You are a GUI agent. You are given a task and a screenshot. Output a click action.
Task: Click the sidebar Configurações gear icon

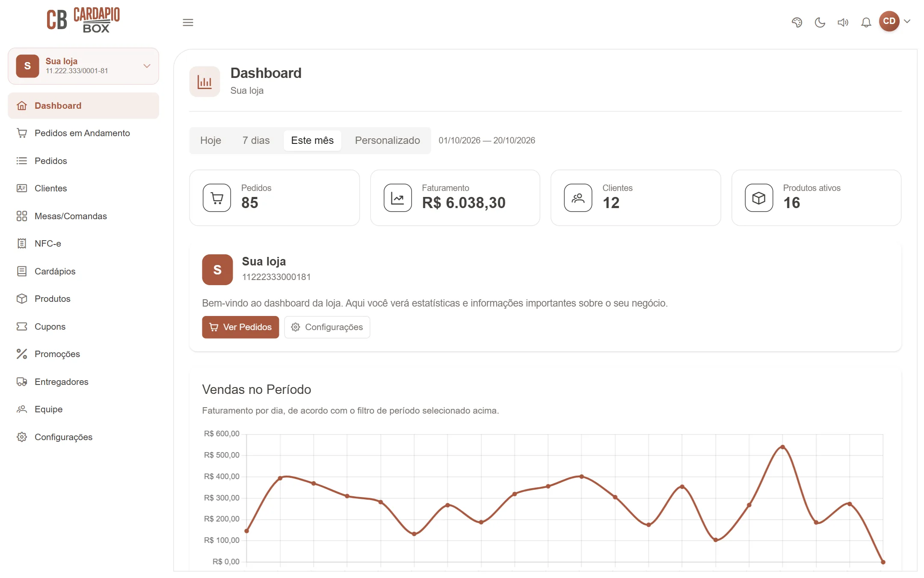(x=22, y=437)
